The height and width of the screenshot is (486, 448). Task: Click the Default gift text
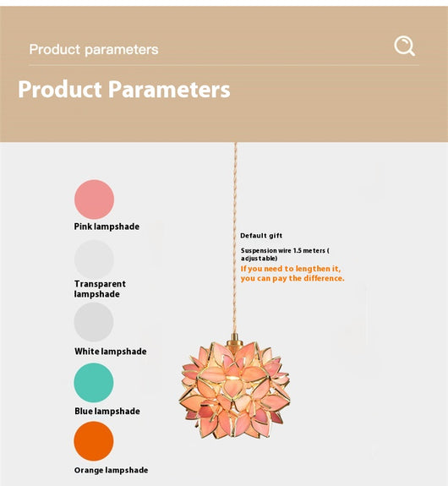coord(261,236)
